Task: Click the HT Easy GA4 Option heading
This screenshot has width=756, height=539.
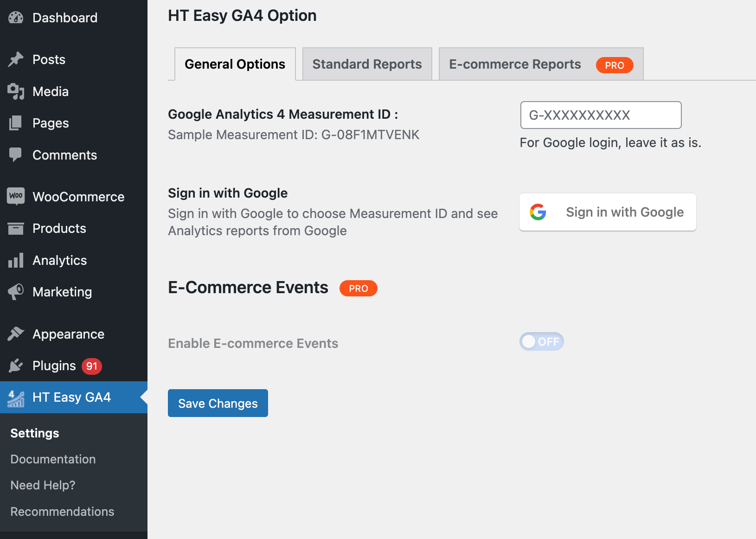Action: (x=242, y=16)
